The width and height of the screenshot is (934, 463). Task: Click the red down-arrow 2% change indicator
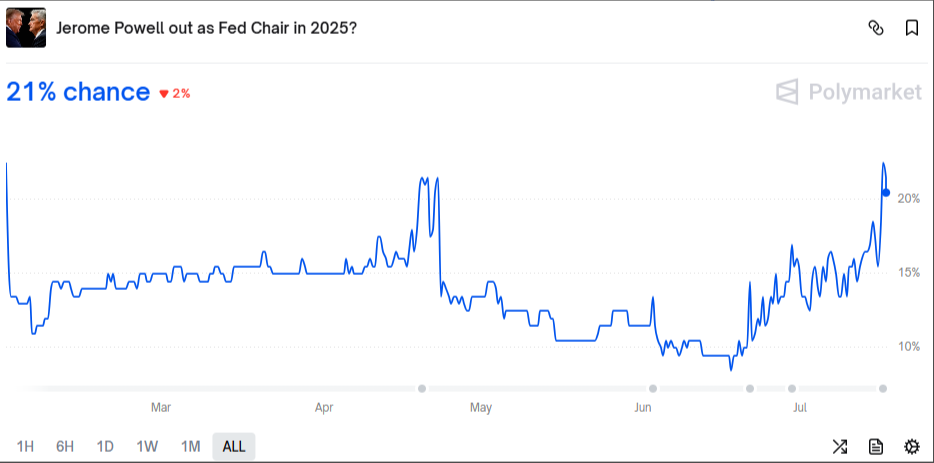tap(174, 93)
